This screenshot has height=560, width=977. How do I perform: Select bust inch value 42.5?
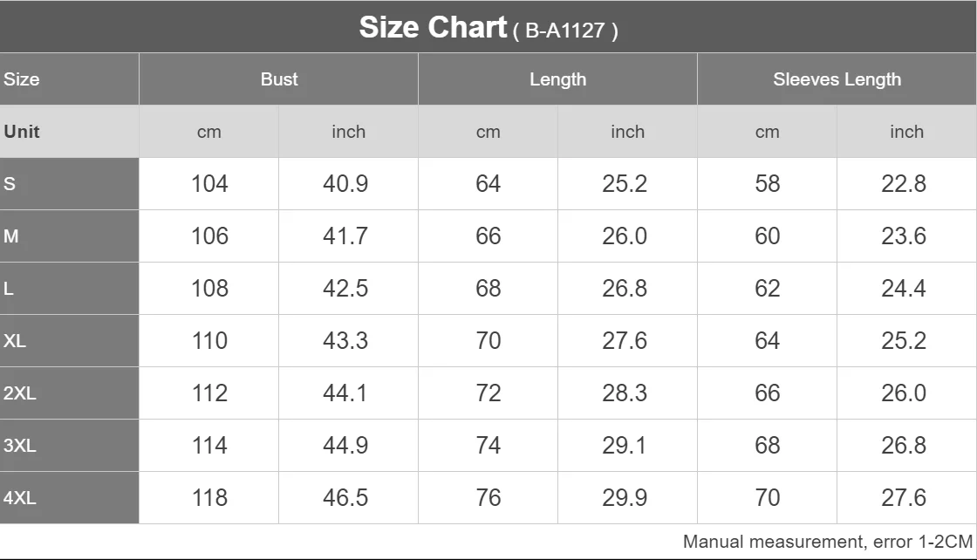coord(345,289)
